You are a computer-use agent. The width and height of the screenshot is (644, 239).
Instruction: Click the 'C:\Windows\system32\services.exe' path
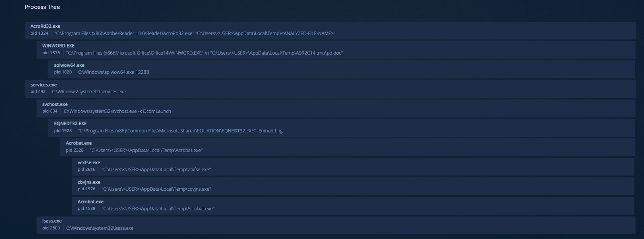point(89,92)
